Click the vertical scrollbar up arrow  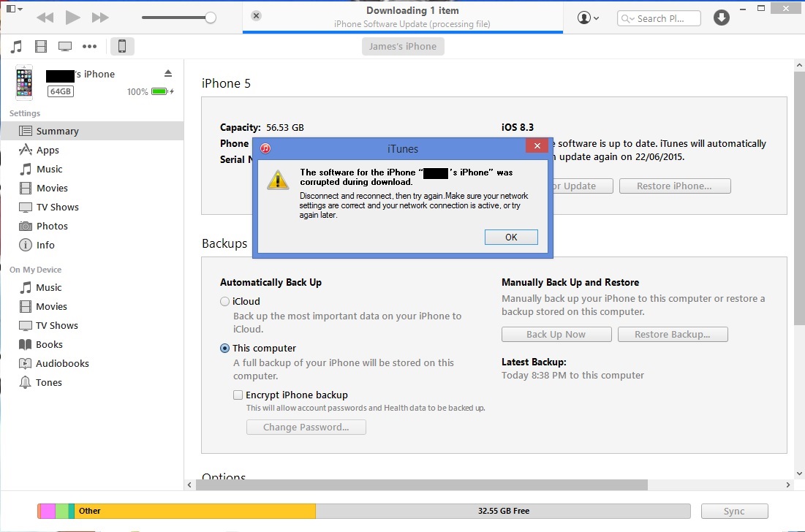coord(799,65)
